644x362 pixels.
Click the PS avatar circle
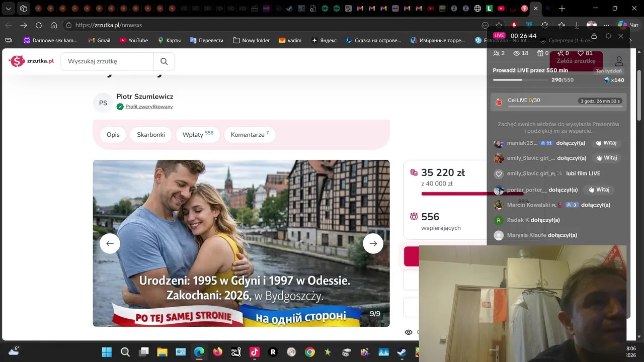click(103, 103)
